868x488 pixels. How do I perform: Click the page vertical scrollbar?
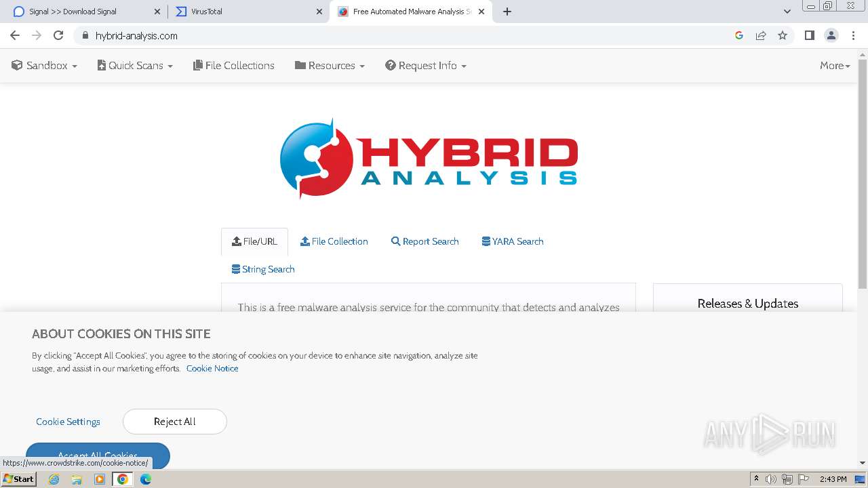pyautogui.click(x=863, y=173)
